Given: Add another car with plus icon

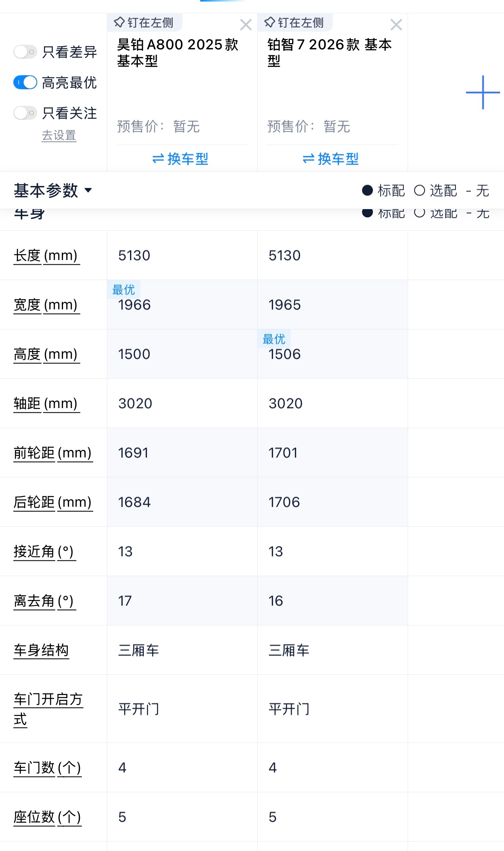Looking at the screenshot, I should 482,92.
